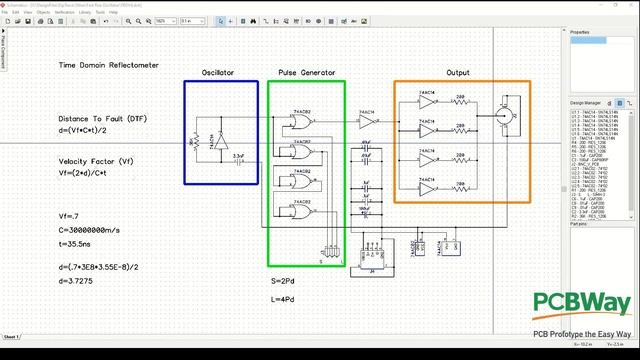Screen dimensions: 640x360
Task: Activate the zoom window tool
Action: tap(149, 21)
